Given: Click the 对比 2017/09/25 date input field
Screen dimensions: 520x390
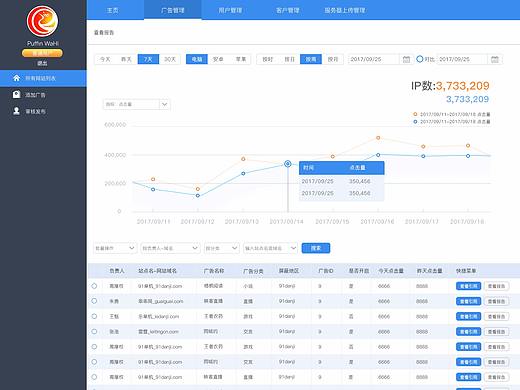Looking at the screenshot, I should tap(462, 59).
